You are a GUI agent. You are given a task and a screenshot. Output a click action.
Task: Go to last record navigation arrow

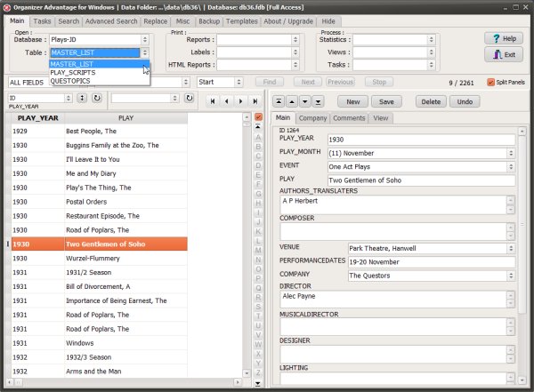click(255, 101)
